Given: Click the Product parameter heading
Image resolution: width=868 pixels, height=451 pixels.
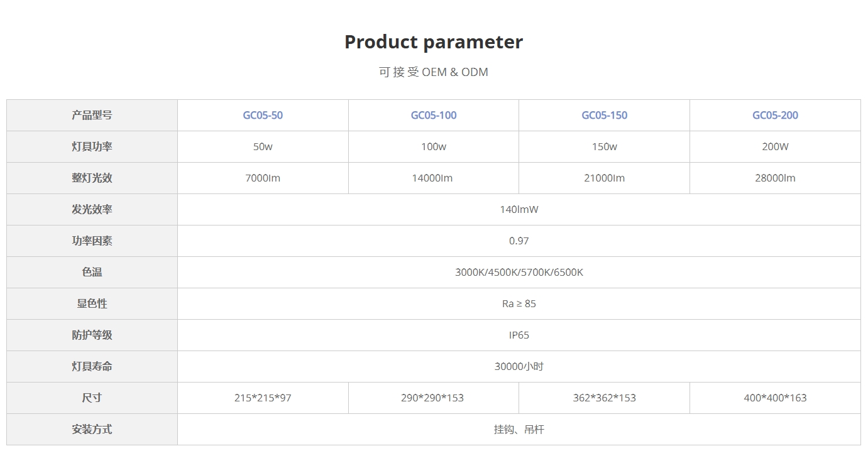Looking at the screenshot, I should [433, 42].
